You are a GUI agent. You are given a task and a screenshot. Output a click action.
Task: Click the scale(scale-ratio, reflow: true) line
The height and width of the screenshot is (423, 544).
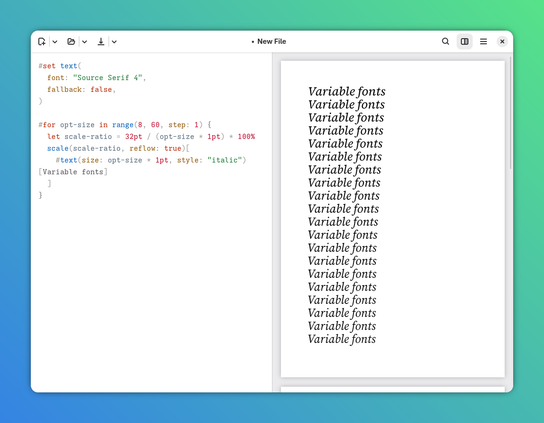click(118, 149)
